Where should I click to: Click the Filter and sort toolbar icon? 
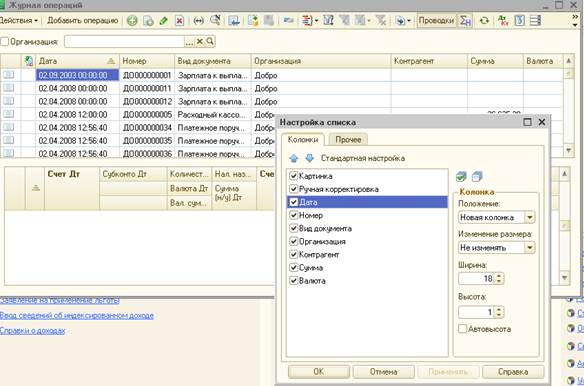point(328,20)
